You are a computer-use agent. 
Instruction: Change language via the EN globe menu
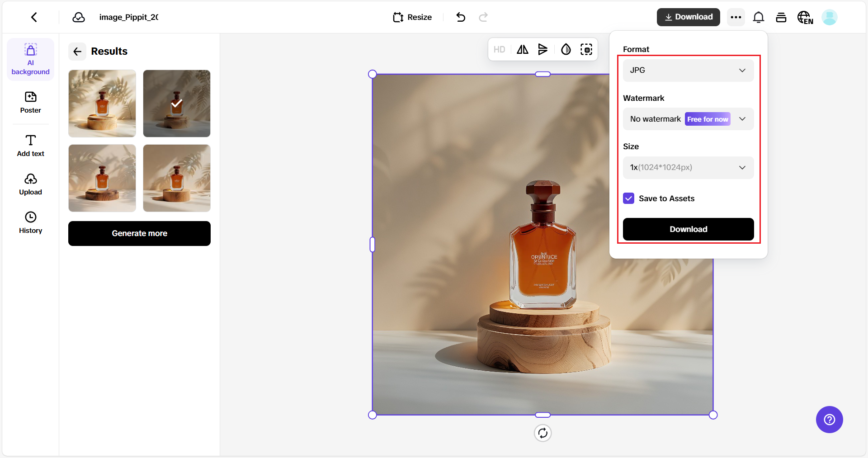pos(805,17)
